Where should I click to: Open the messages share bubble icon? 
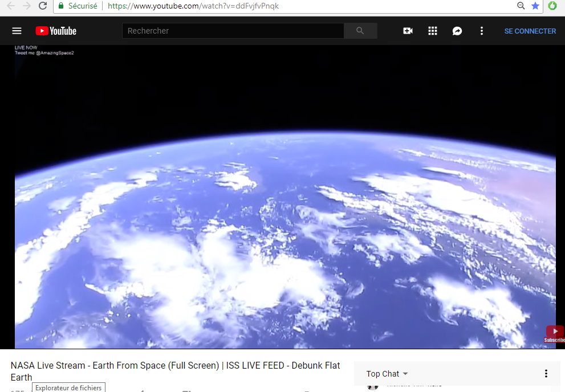click(457, 31)
